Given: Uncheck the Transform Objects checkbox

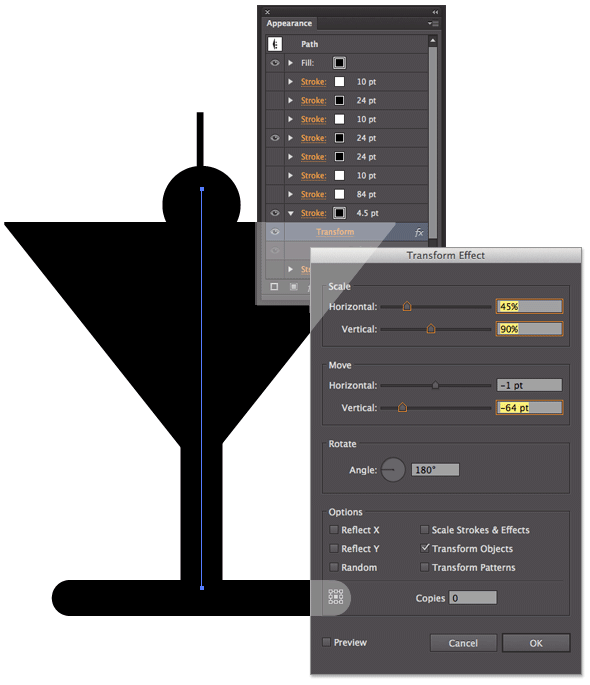Looking at the screenshot, I should [424, 548].
